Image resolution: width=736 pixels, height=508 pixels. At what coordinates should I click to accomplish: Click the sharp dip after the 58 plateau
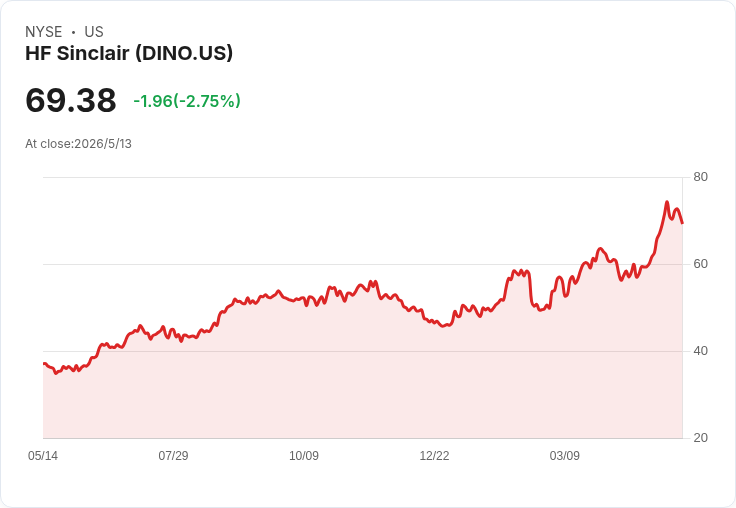click(x=533, y=304)
